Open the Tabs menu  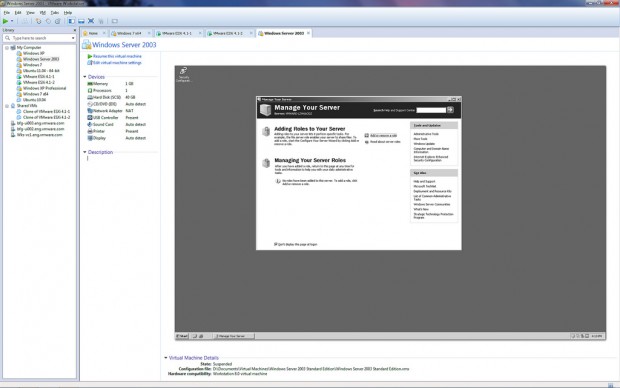coord(55,13)
